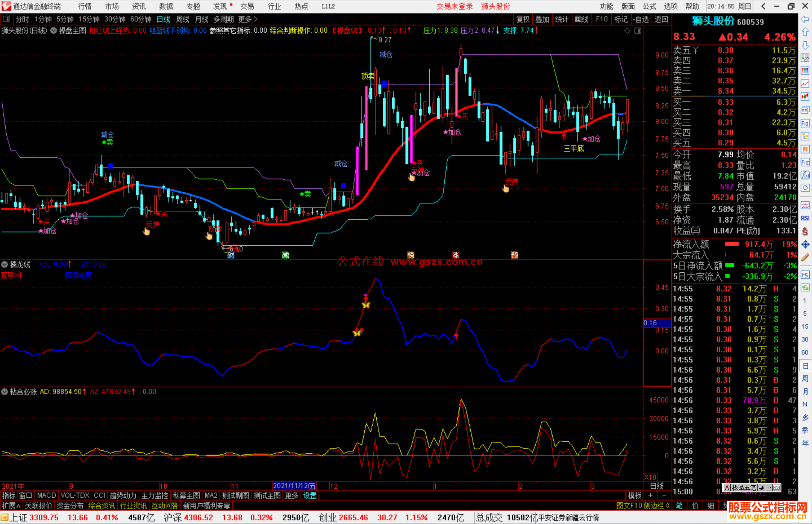
Task: Click the wavy lines indicator sidebar icon
Action: (805, 205)
